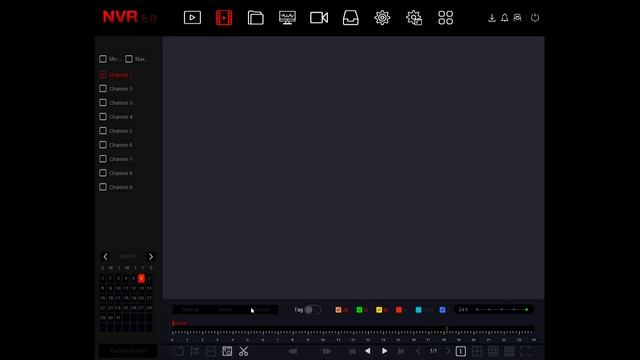Check the Channel 6 checkbox

coord(103,145)
